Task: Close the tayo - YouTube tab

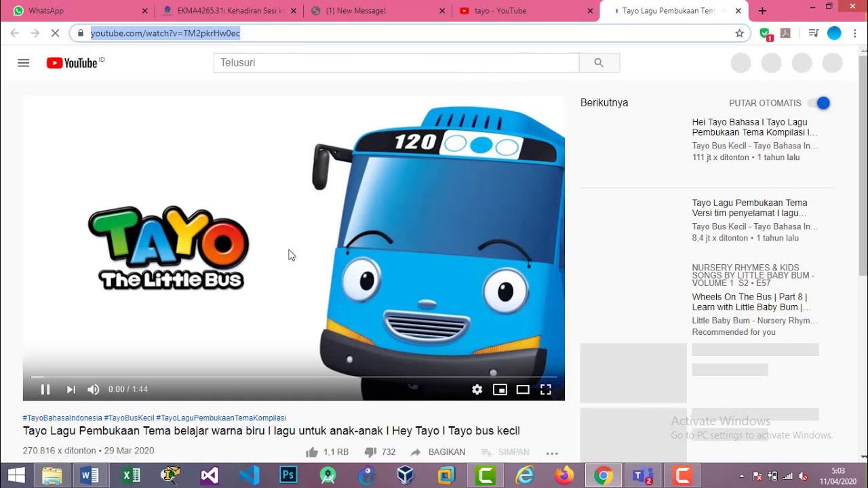Action: (590, 11)
